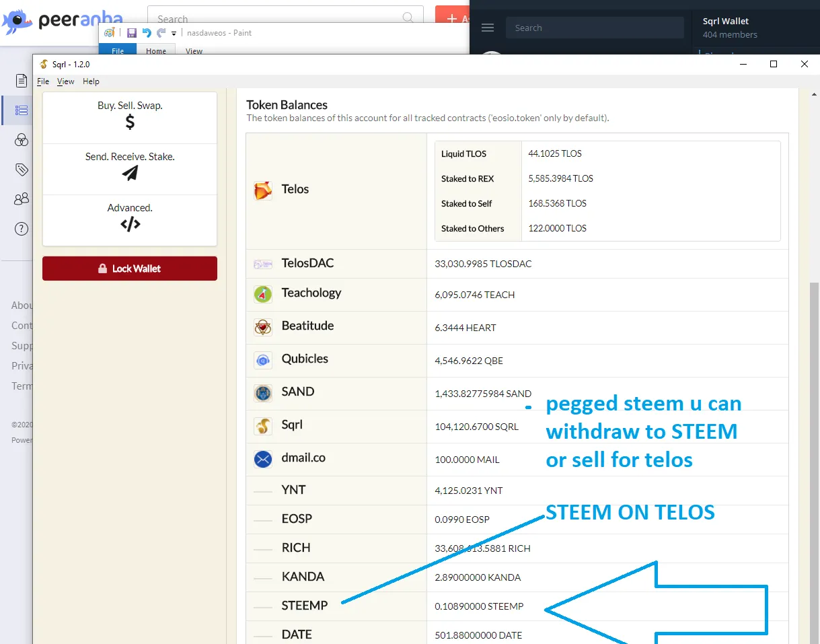Screen dimensions: 820x644
Task: Select the STEEMP token row name
Action: pyautogui.click(x=305, y=606)
